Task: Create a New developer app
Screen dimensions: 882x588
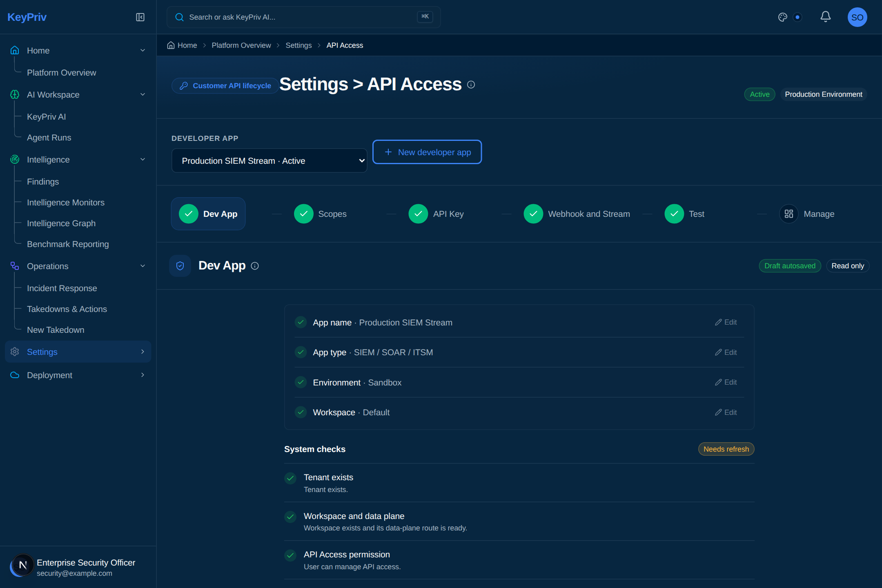Action: click(x=427, y=152)
